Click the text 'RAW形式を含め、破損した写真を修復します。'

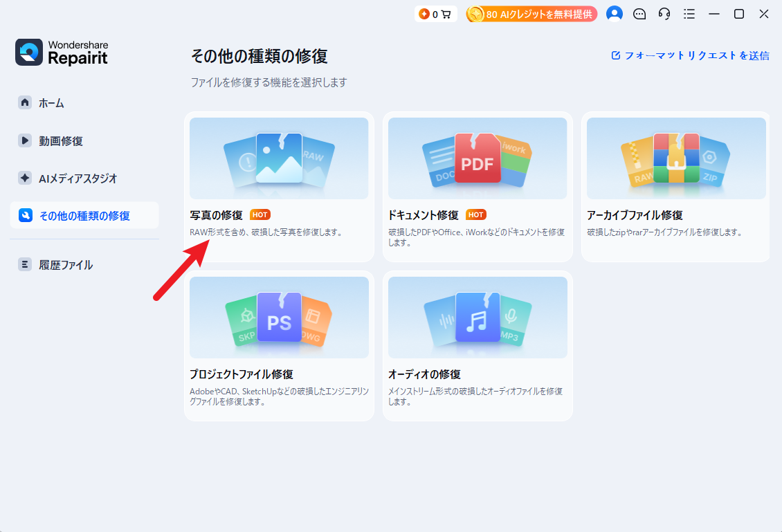[x=267, y=232]
